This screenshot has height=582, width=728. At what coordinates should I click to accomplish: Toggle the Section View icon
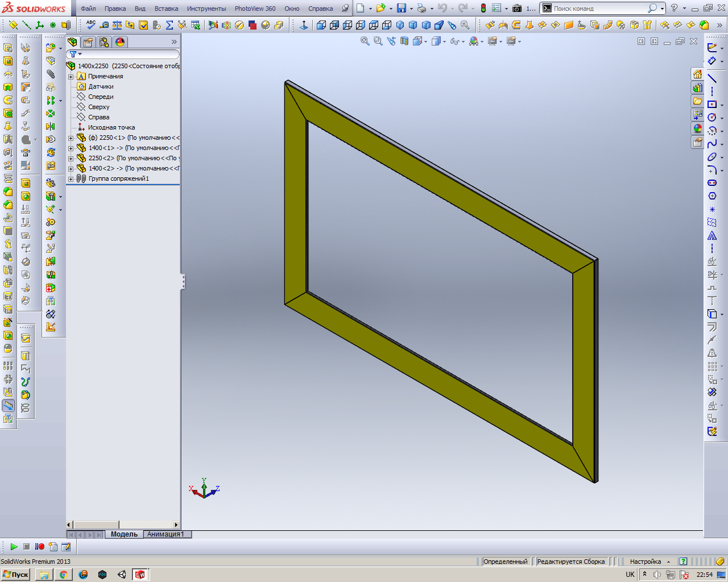pos(404,41)
